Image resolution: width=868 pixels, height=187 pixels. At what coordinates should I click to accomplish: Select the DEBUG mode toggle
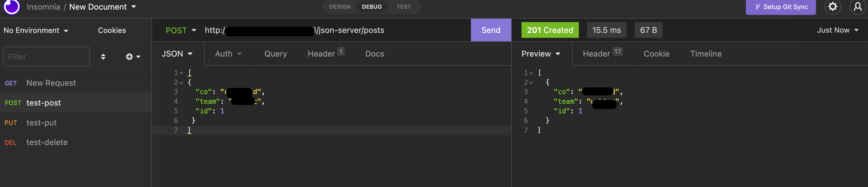tap(372, 7)
